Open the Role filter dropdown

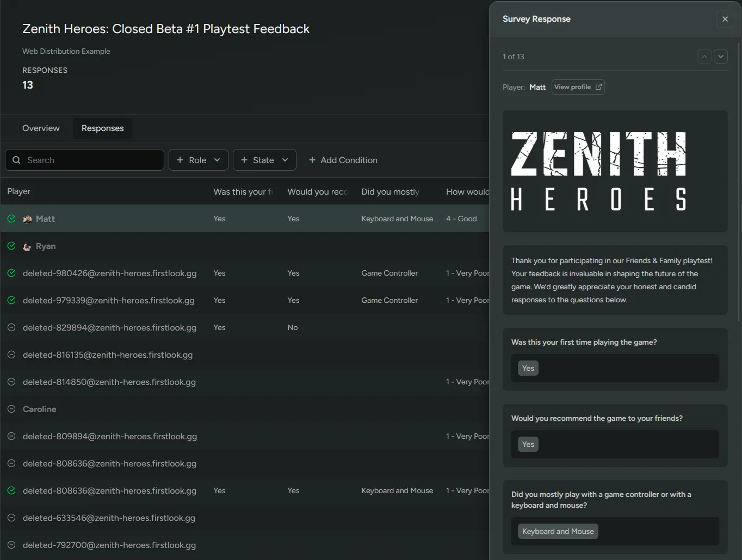pyautogui.click(x=198, y=160)
